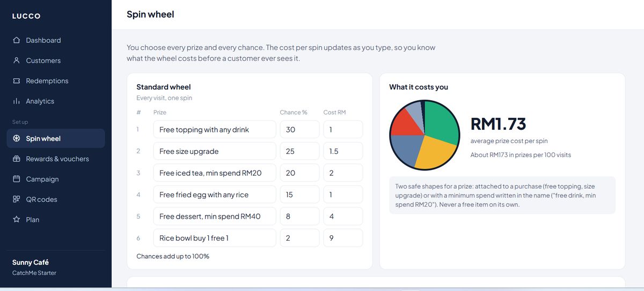Click the cost field showing 1.5

point(343,151)
